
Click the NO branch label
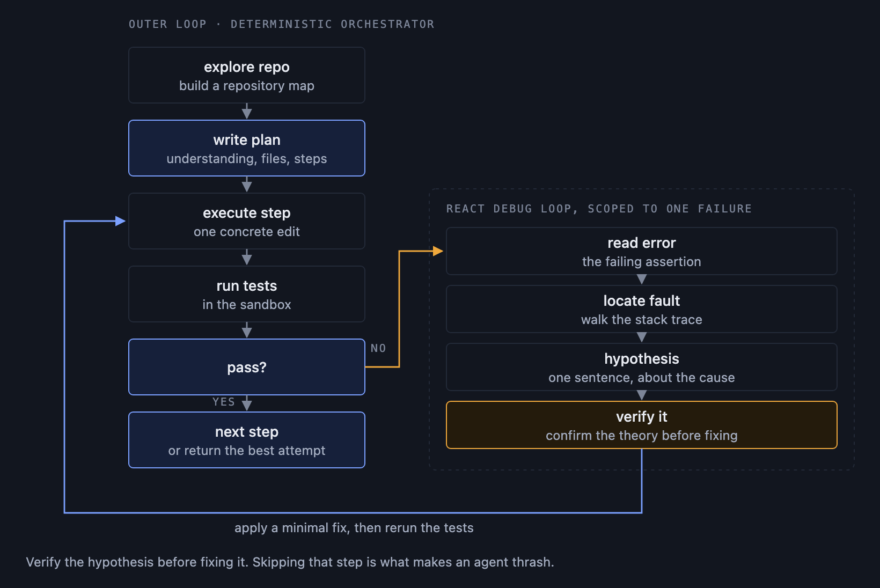tap(378, 348)
